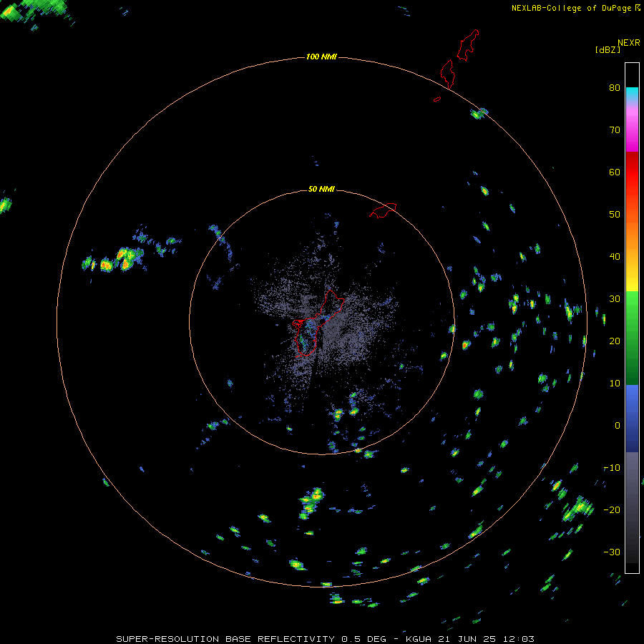Click the 30 value on dBZ scale
This screenshot has height=644, width=644.
(615, 299)
